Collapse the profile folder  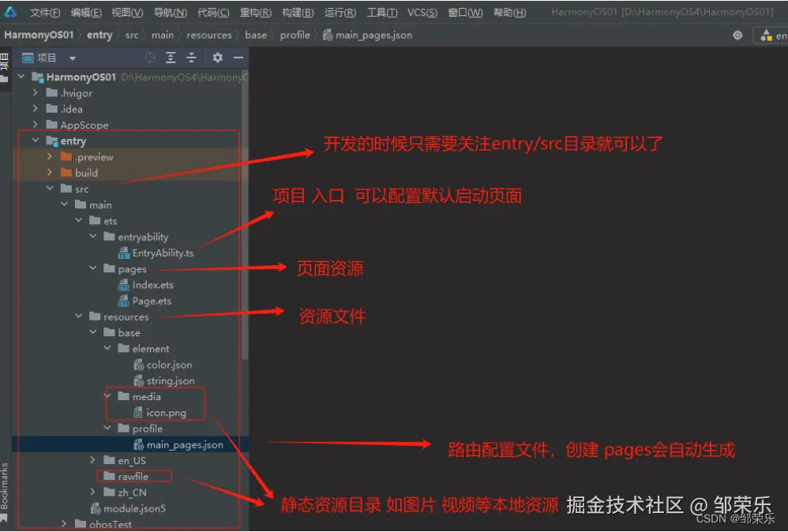click(107, 428)
